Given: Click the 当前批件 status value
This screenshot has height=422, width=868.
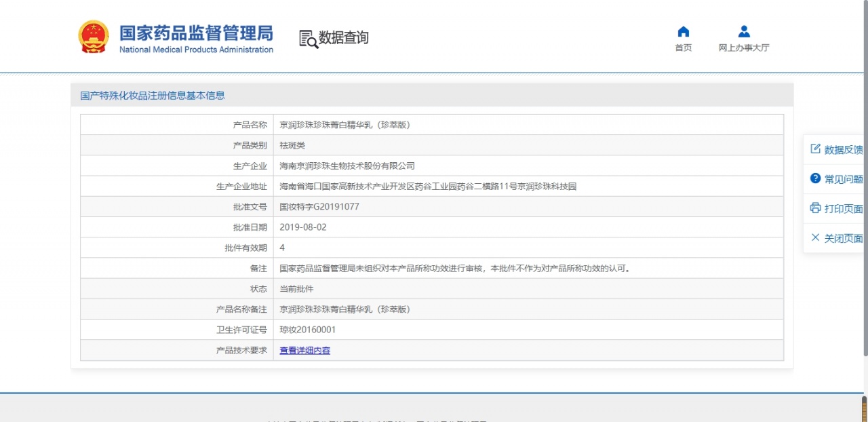Looking at the screenshot, I should [x=296, y=289].
